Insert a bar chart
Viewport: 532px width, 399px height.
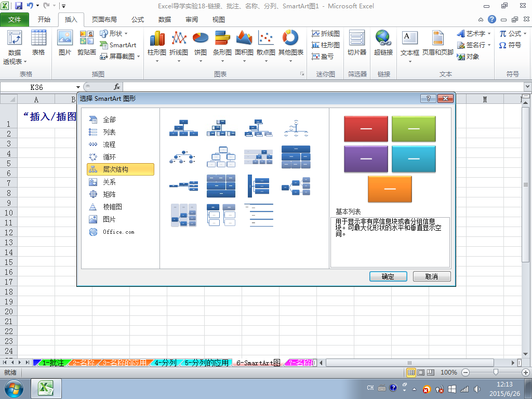[x=222, y=46]
